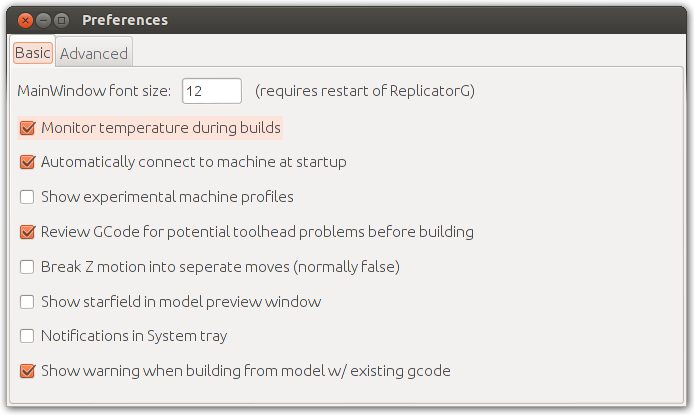Click the "Show experimental machine profiles" label text
Screen dimensions: 694x415
click(x=167, y=197)
